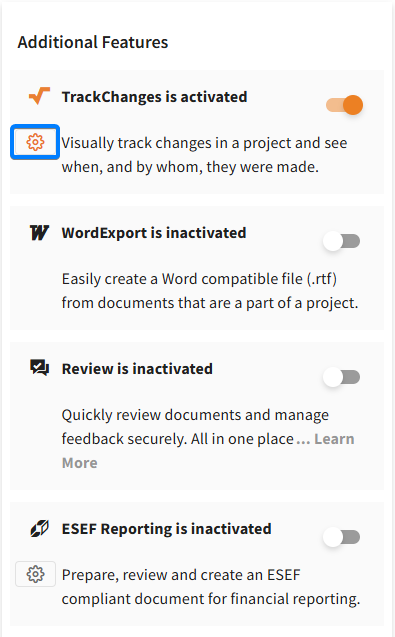Click the 'Visually track changes' description text
395x637 pixels.
point(204,155)
